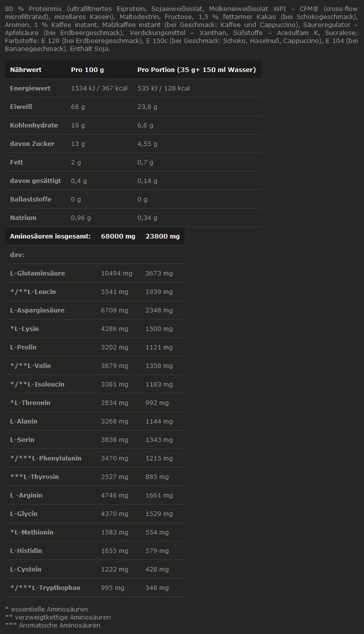Viewport: 364px width, 634px height.
Task: Click the total value '23800 mg'
Action: [162, 236]
